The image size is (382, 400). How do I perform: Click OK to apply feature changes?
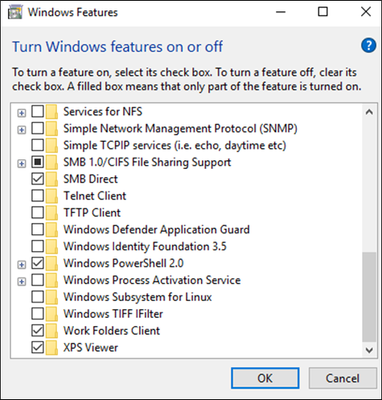[x=265, y=378]
